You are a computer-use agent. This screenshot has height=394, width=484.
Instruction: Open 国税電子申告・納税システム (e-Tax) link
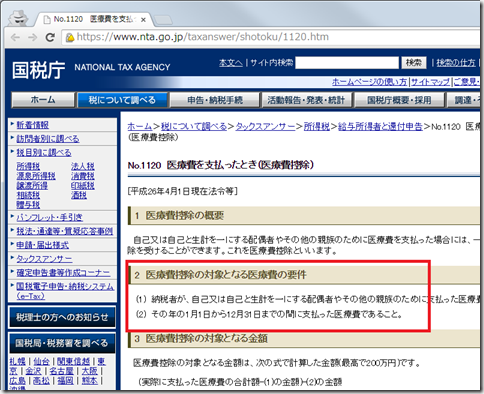65,291
